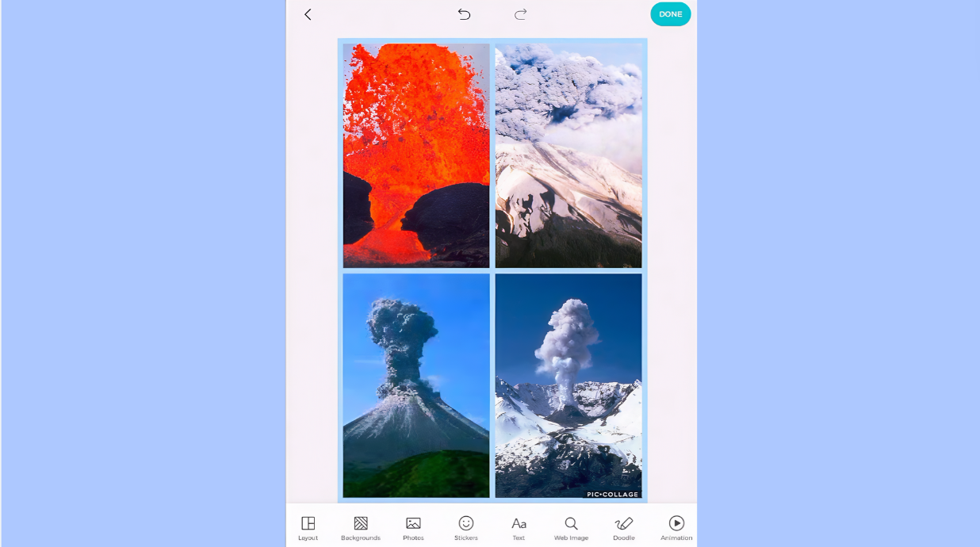Select the red lava eruption photo
The image size is (980, 547).
(x=416, y=155)
